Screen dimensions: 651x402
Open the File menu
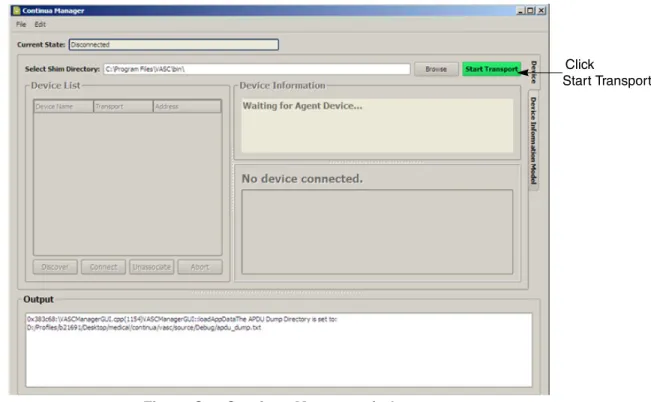(21, 25)
